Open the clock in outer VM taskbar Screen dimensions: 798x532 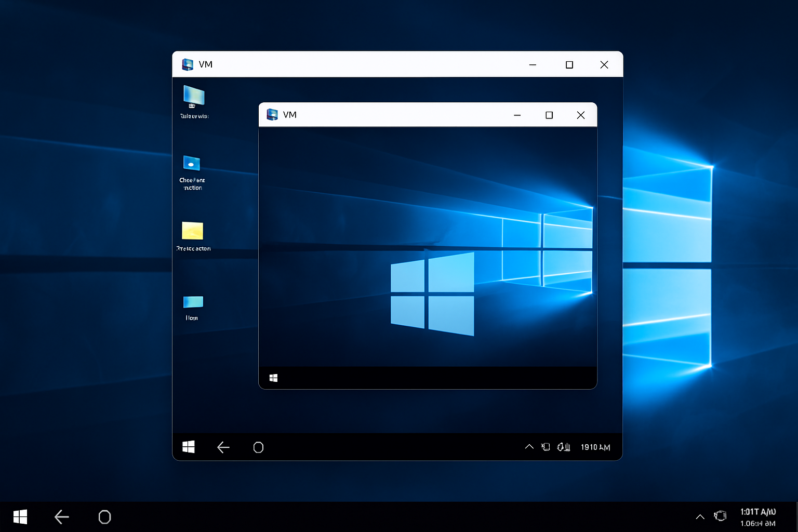pos(595,447)
